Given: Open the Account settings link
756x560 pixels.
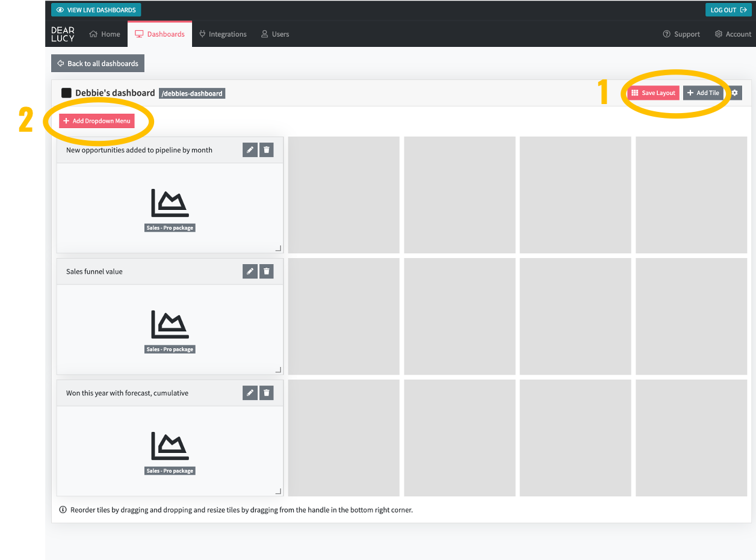Looking at the screenshot, I should click(733, 34).
